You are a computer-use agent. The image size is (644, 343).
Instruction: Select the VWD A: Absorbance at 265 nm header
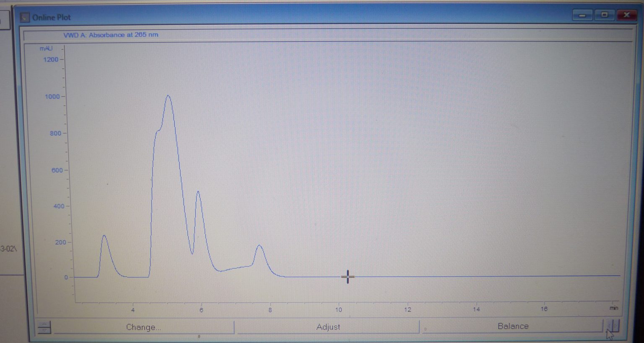click(110, 35)
